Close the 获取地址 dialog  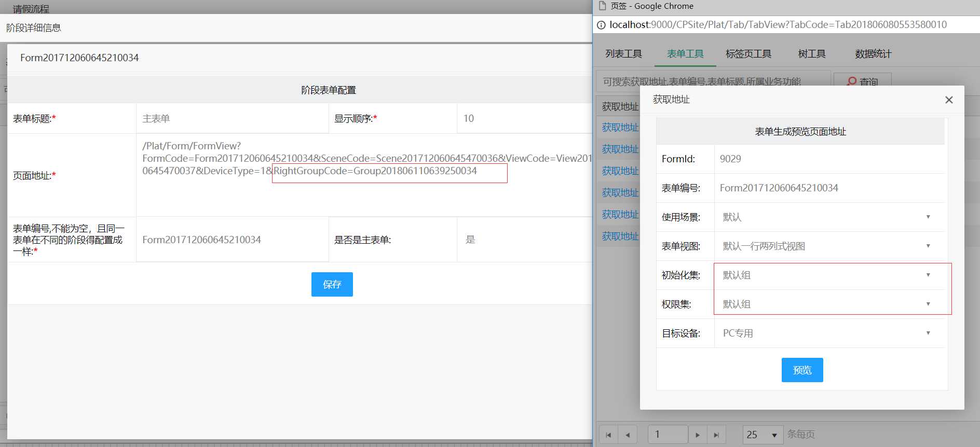[x=949, y=100]
